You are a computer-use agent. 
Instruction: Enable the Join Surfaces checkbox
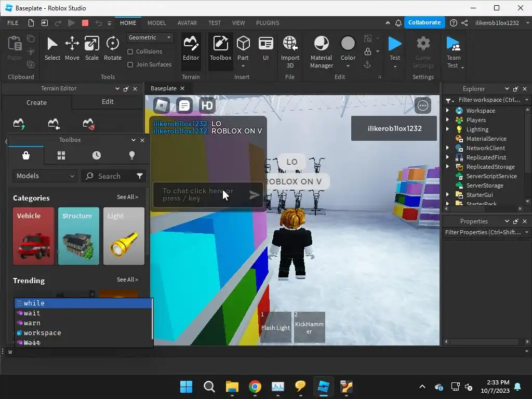point(130,64)
